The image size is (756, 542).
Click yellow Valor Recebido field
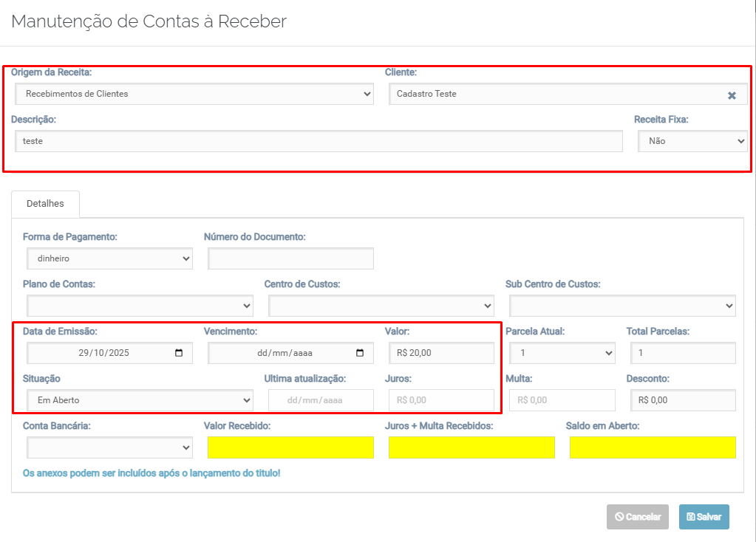pos(290,447)
